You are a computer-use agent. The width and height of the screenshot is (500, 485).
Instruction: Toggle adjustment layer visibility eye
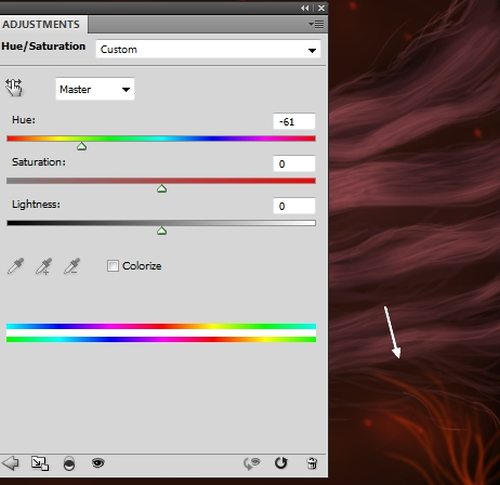pos(98,463)
